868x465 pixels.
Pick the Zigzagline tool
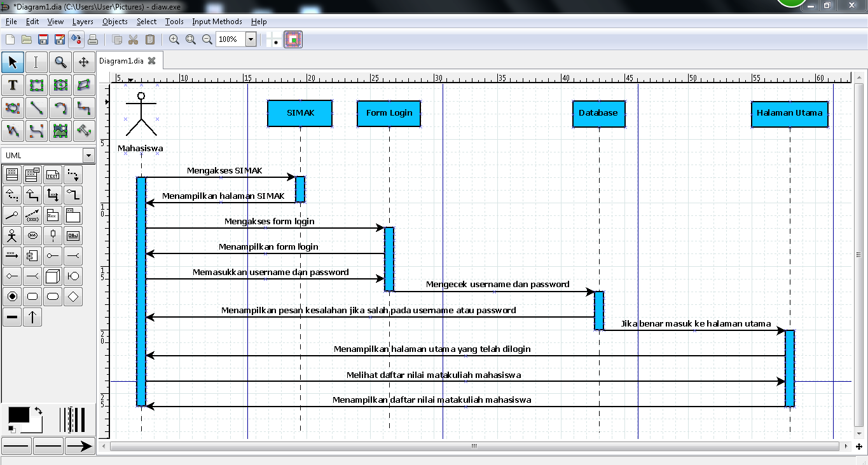click(85, 107)
